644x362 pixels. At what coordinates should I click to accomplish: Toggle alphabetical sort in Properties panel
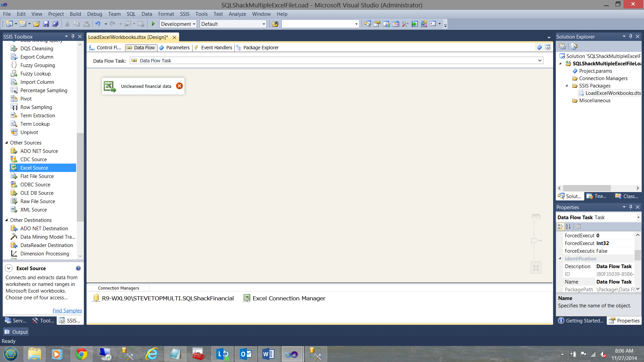[568, 227]
